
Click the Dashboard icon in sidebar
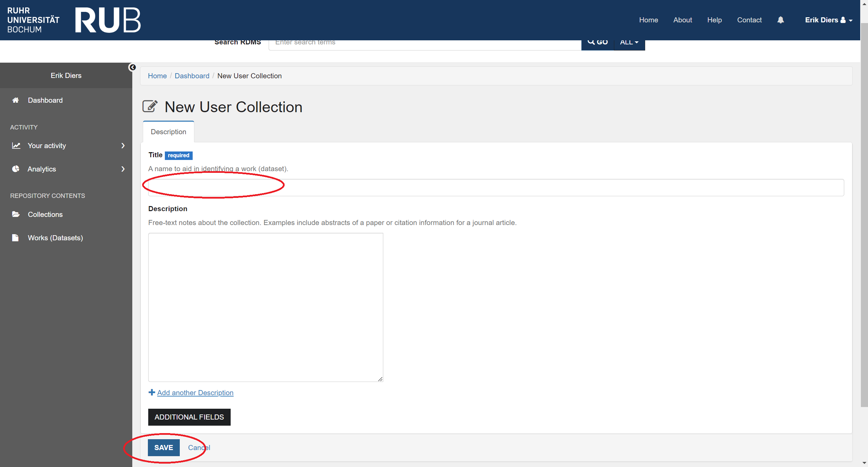pos(16,100)
